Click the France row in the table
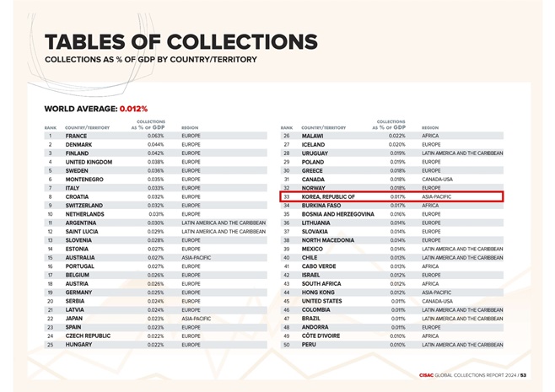The image size is (555, 392). coord(155,136)
